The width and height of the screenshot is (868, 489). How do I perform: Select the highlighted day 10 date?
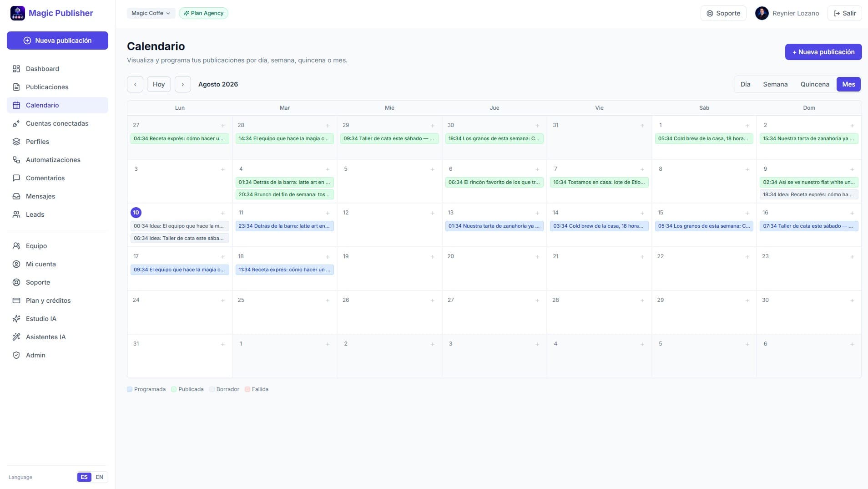pos(136,213)
